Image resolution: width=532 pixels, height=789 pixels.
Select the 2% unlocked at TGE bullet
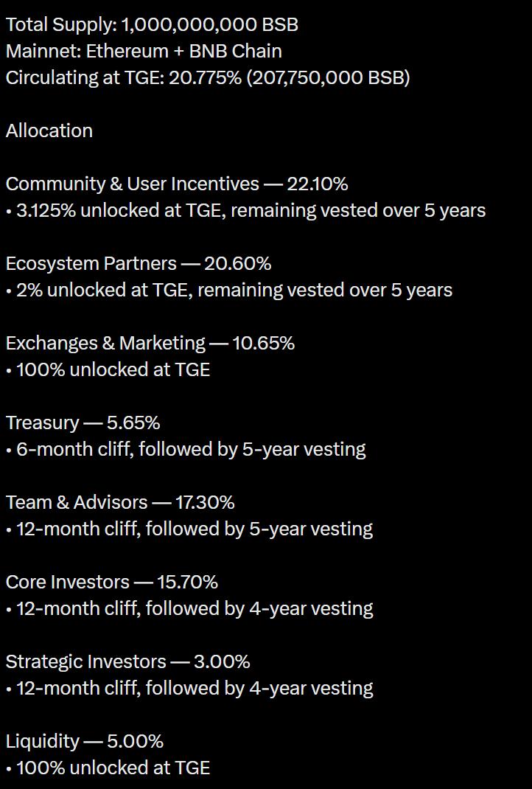pos(229,290)
